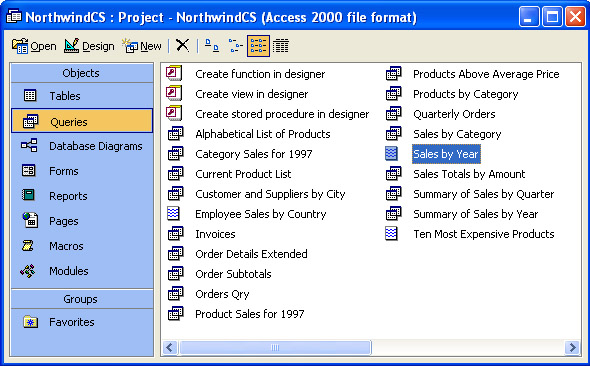Collapse the Groups header bar
This screenshot has height=366, width=590.
82,299
